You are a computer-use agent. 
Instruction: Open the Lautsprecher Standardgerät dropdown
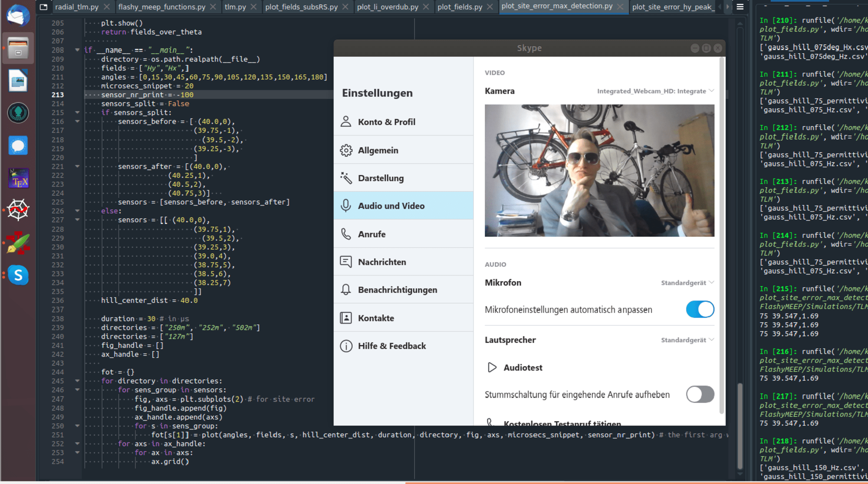pos(687,340)
